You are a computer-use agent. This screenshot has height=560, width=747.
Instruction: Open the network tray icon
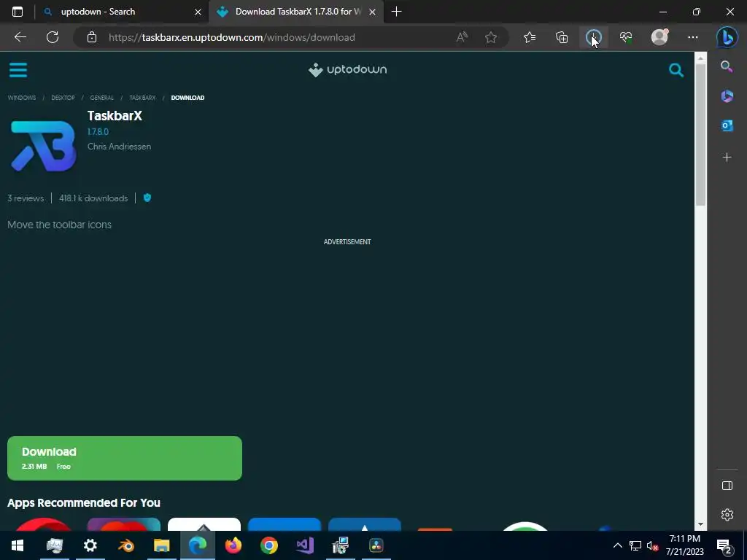pyautogui.click(x=635, y=545)
